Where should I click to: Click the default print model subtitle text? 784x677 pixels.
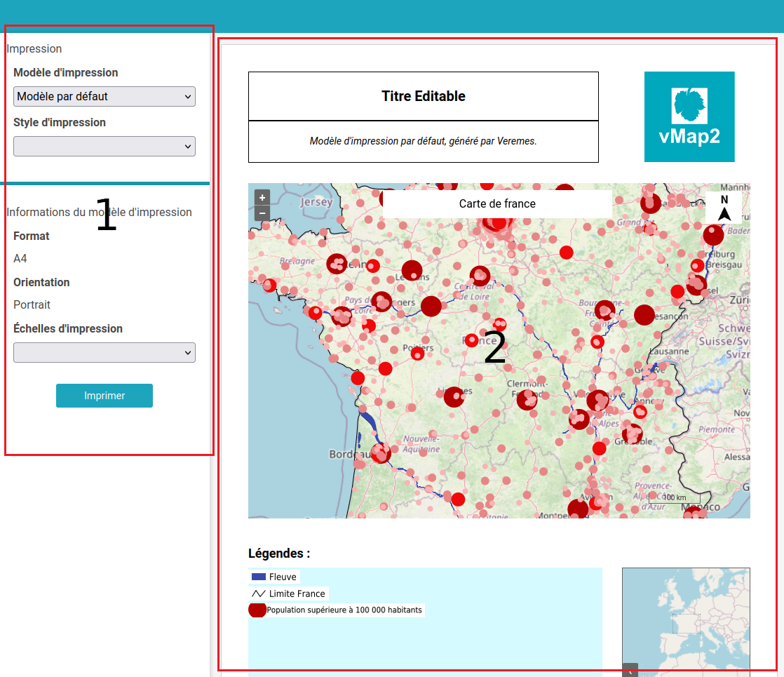click(x=424, y=141)
